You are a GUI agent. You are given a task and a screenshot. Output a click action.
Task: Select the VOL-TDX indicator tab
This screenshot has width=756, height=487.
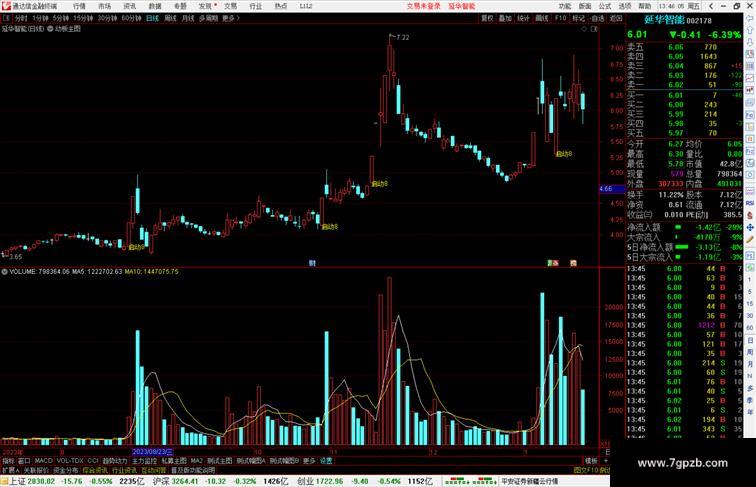(x=69, y=461)
